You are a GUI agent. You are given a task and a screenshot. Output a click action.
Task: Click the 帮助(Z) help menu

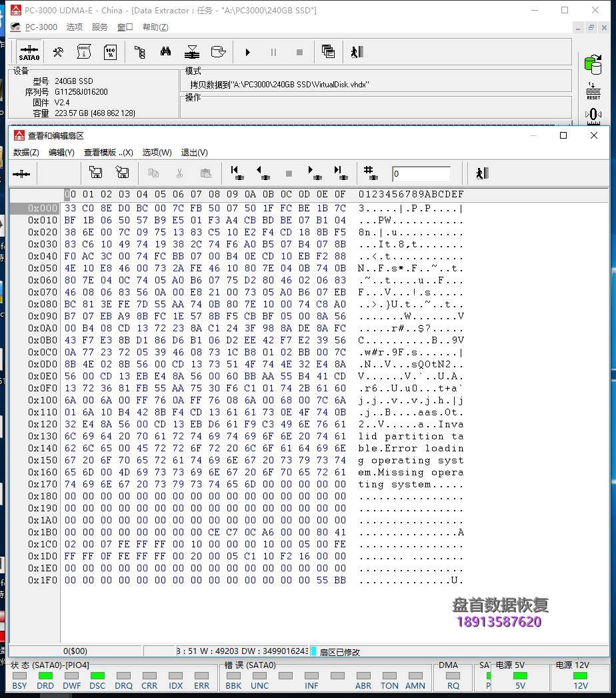coord(155,27)
